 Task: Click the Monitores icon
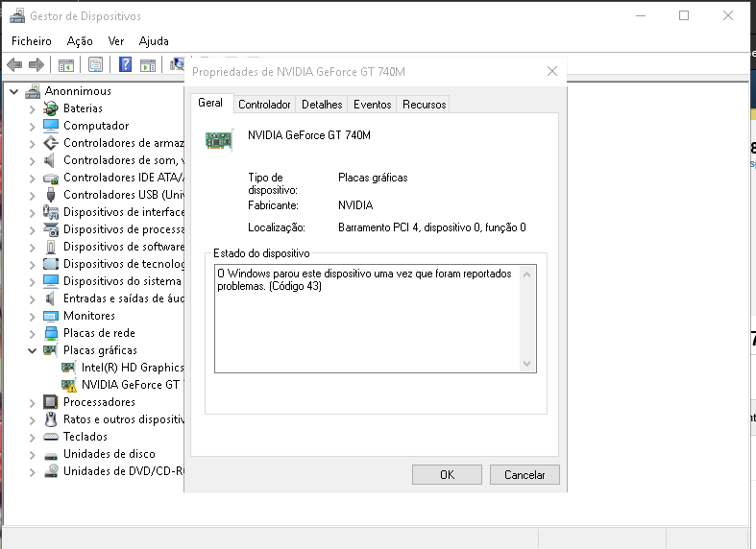pos(51,317)
